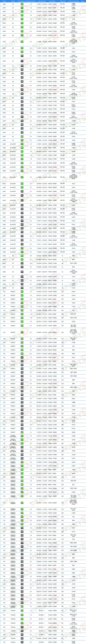The image size is (86, 644).
Task: Select engine codes BUN, CASB in Q7 row
Action: (x=73, y=263)
